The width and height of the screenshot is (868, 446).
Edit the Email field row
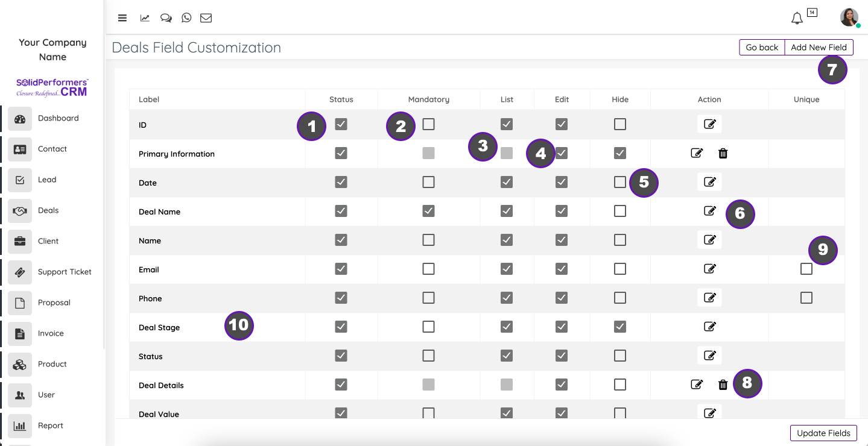[710, 269]
